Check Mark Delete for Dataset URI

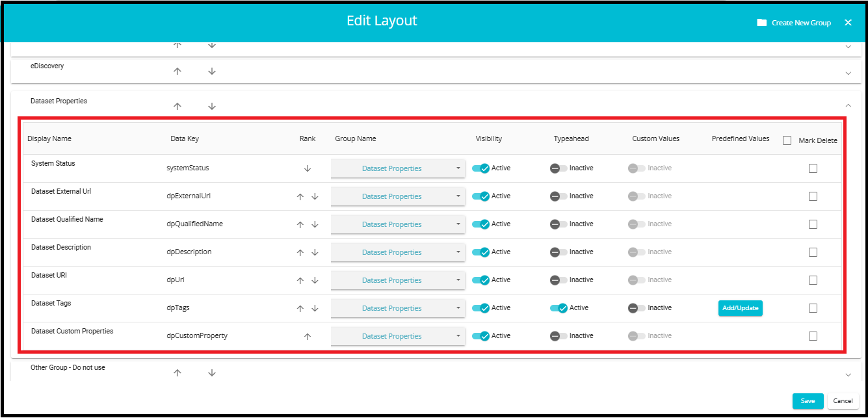813,280
